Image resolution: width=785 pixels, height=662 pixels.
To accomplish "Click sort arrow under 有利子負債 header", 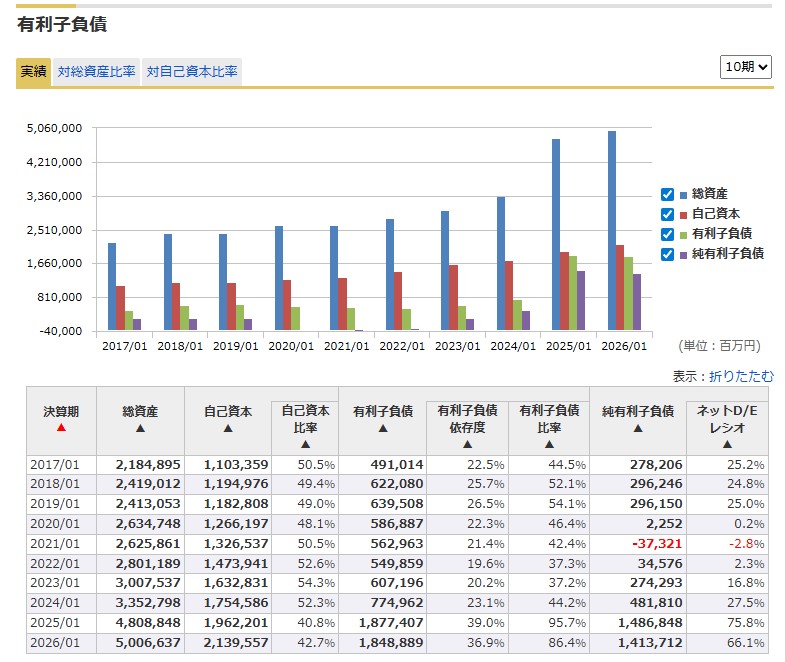I will [382, 428].
